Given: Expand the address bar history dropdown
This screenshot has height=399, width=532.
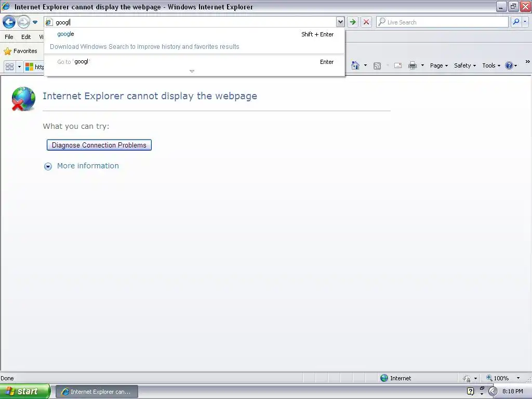Looking at the screenshot, I should (x=340, y=22).
